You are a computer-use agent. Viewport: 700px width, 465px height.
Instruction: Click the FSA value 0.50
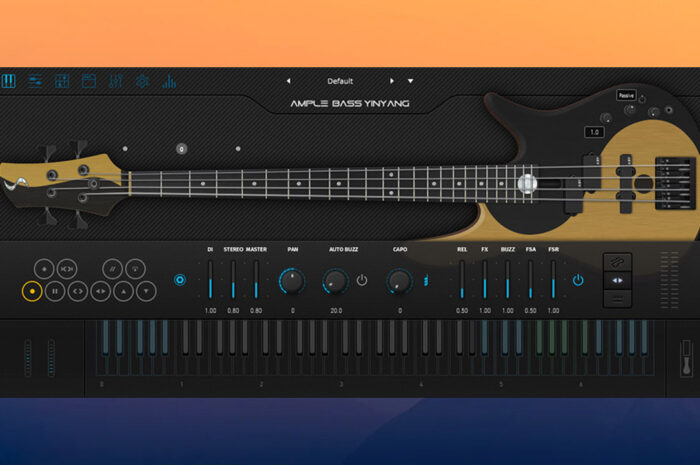(530, 311)
